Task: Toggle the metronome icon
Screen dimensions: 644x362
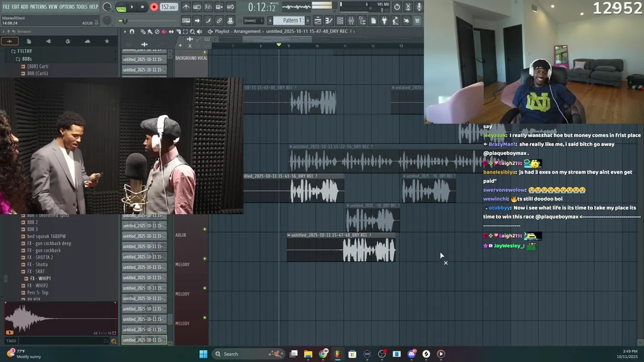Action: click(186, 7)
